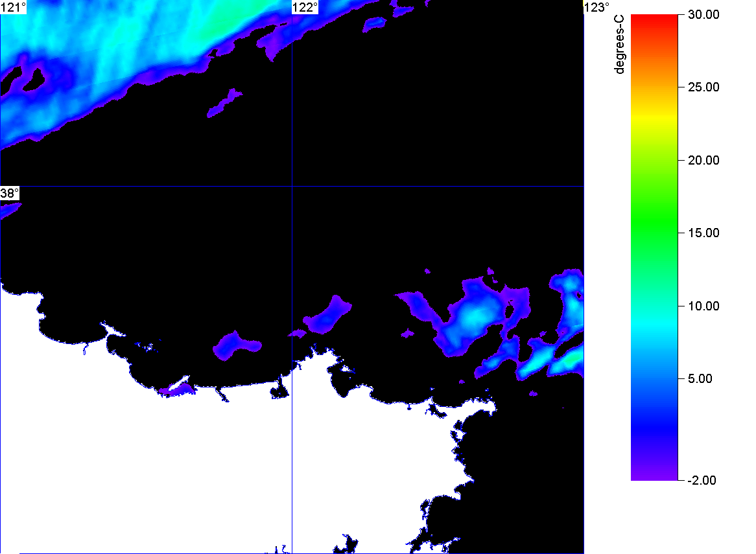Click the 20.00 colorbar value
This screenshot has height=554, width=756.
[703, 161]
